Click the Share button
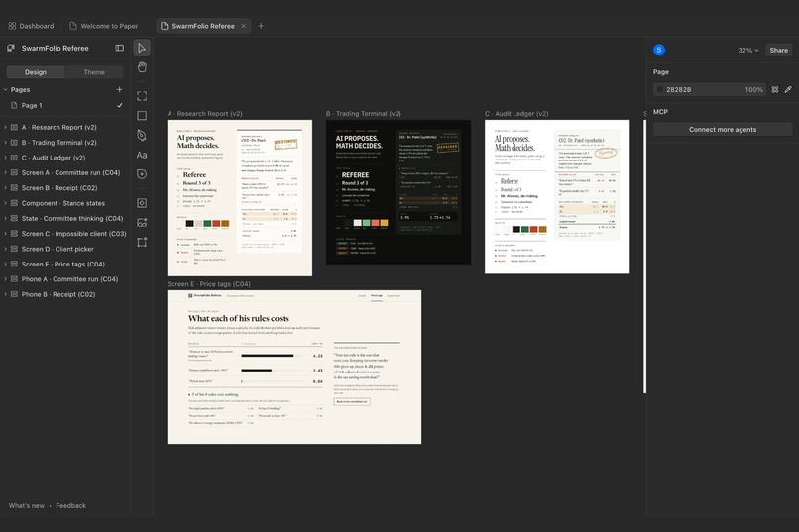799x532 pixels. [x=778, y=50]
